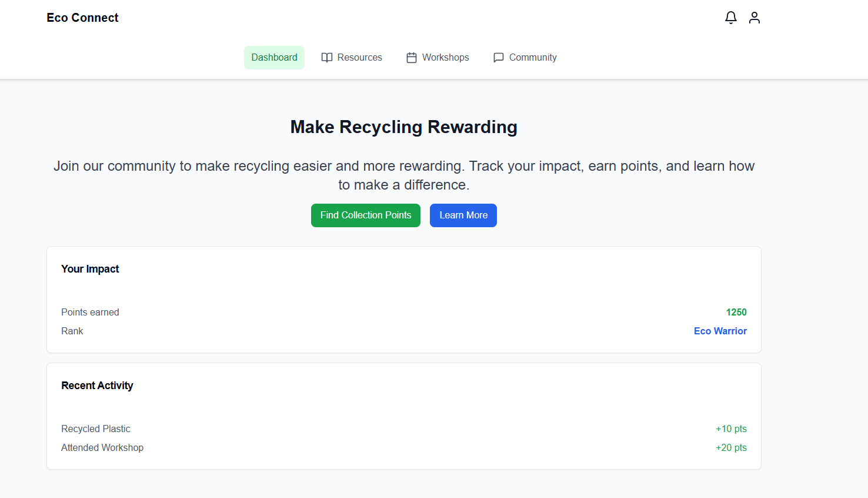This screenshot has width=868, height=498.
Task: Navigate to the Resources section
Action: point(359,57)
